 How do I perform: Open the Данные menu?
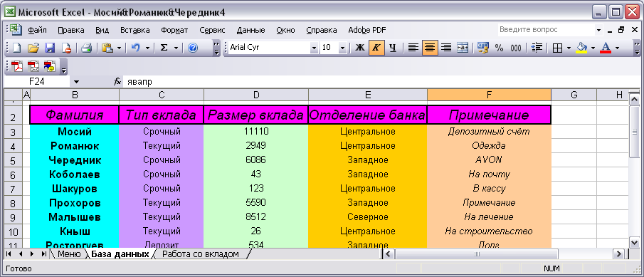[x=250, y=30]
